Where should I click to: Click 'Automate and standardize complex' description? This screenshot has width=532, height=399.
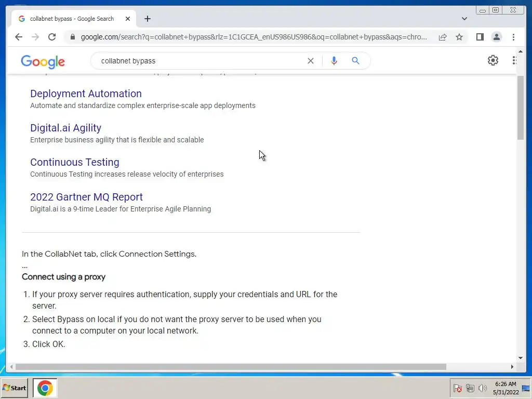[143, 105]
